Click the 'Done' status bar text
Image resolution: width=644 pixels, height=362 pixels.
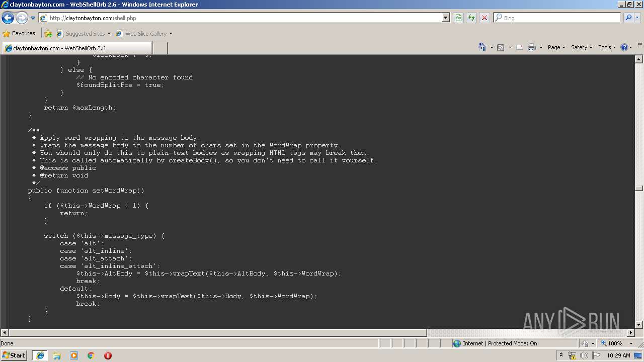7,343
